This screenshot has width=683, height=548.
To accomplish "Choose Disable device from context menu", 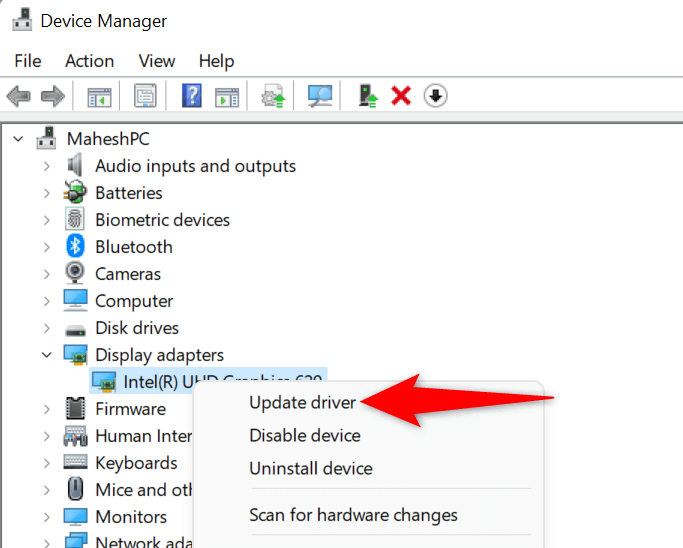I will (x=305, y=436).
